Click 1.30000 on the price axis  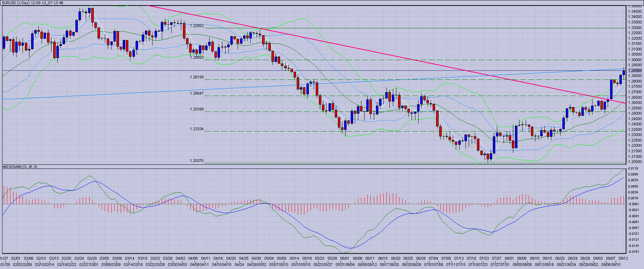(x=635, y=60)
